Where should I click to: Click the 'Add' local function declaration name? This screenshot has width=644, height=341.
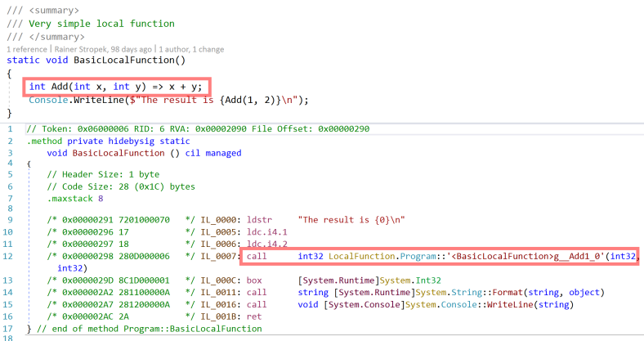click(60, 87)
